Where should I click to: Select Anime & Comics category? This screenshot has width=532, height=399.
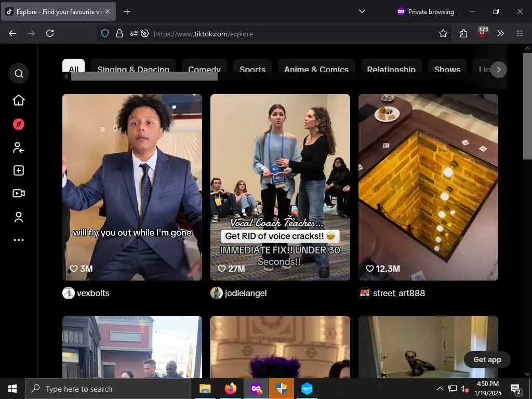click(x=316, y=66)
